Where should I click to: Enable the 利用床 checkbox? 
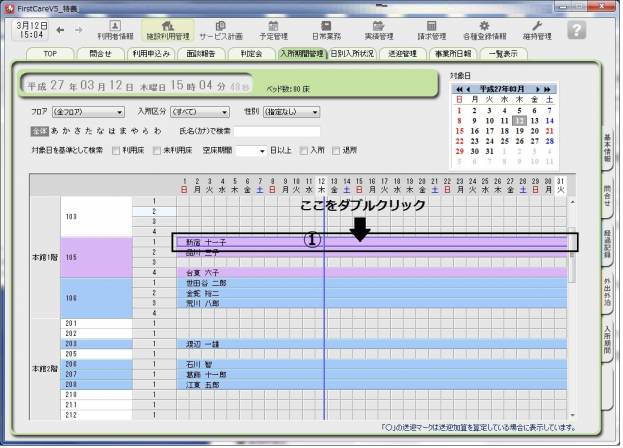(x=116, y=149)
